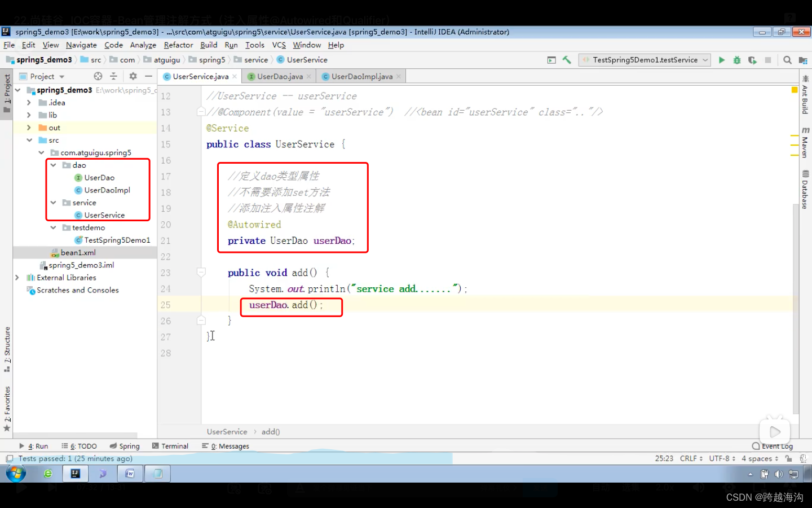Run the TestSpring5Demo1.testService configuration

coord(721,60)
